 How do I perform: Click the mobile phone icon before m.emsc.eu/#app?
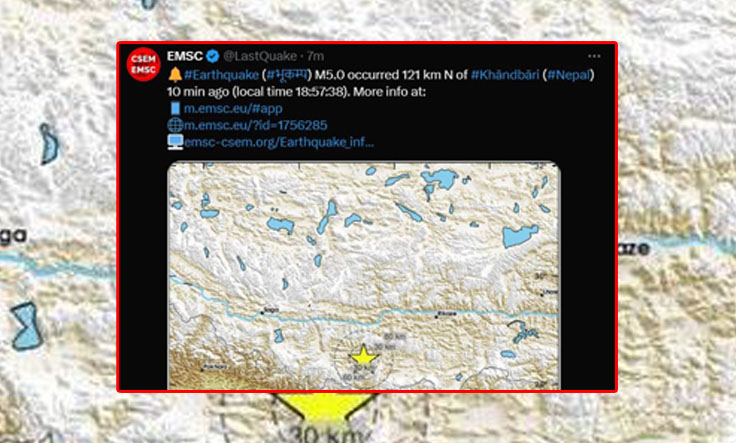tap(175, 108)
